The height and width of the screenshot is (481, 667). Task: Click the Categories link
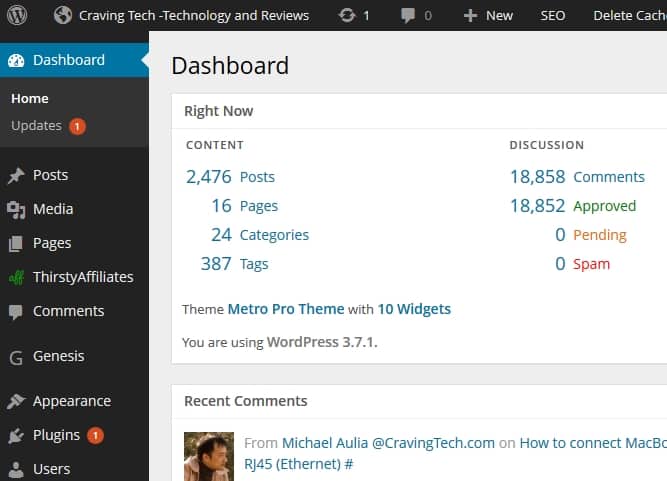pos(274,235)
